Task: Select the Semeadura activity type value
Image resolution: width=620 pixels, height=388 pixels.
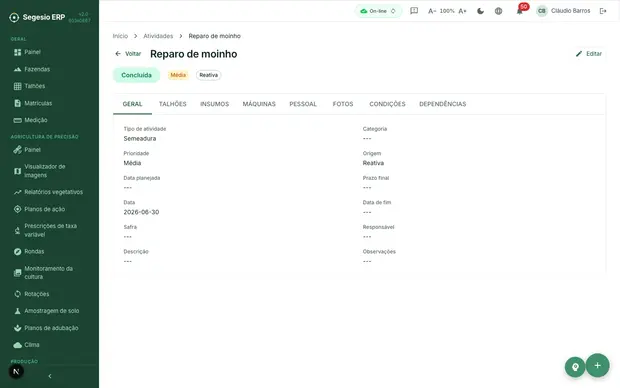Action: tap(140, 139)
